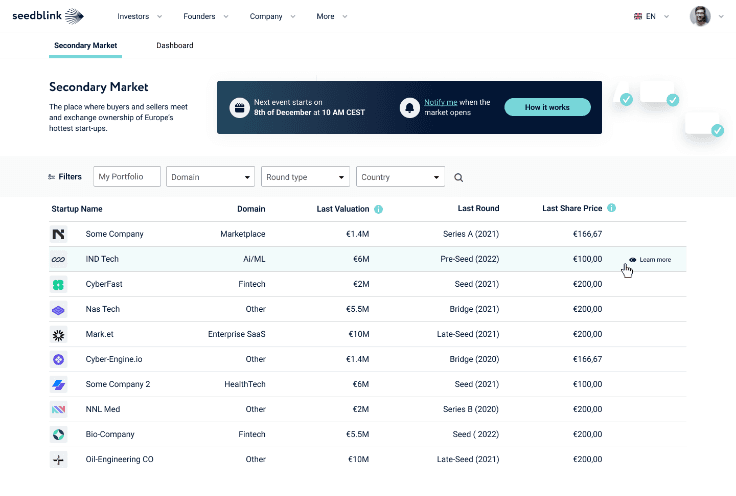Click the eye icon beside Learn more

pyautogui.click(x=633, y=259)
